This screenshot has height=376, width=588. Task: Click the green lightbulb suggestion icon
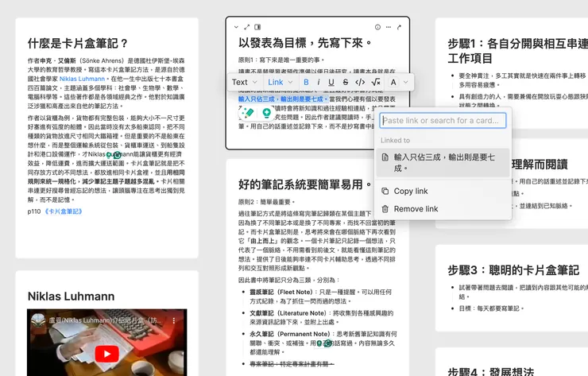coord(267,112)
